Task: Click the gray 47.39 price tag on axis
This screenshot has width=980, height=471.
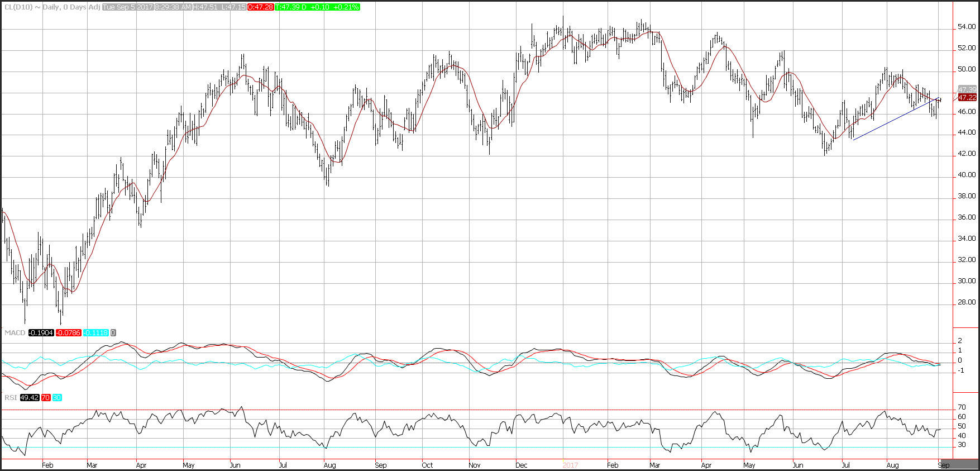Action: tap(967, 89)
